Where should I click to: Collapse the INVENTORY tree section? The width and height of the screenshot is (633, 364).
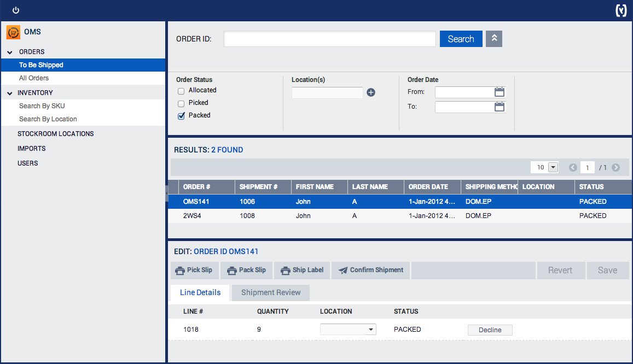pyautogui.click(x=10, y=93)
